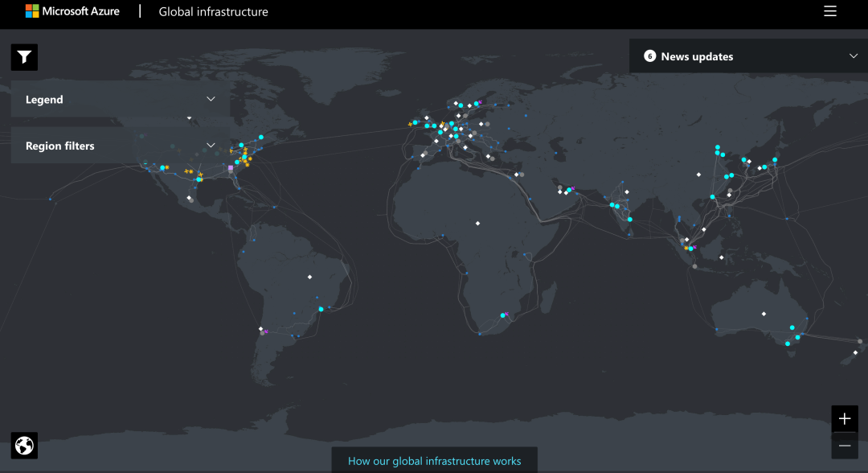This screenshot has height=473, width=868.
Task: Zoom out with the minus button
Action: coord(844,446)
